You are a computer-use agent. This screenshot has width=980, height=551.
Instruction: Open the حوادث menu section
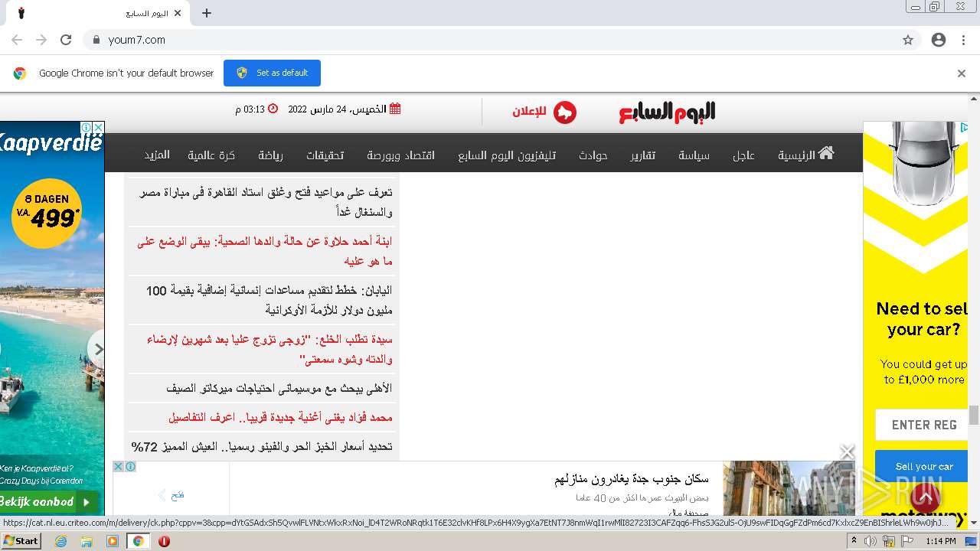tap(593, 155)
